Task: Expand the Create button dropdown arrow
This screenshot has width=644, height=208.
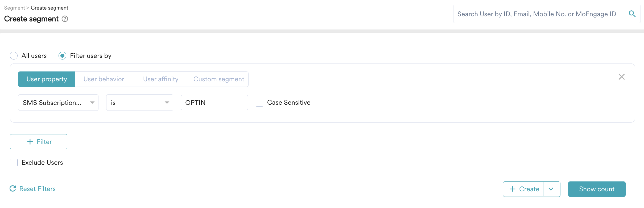Action: coord(551,189)
